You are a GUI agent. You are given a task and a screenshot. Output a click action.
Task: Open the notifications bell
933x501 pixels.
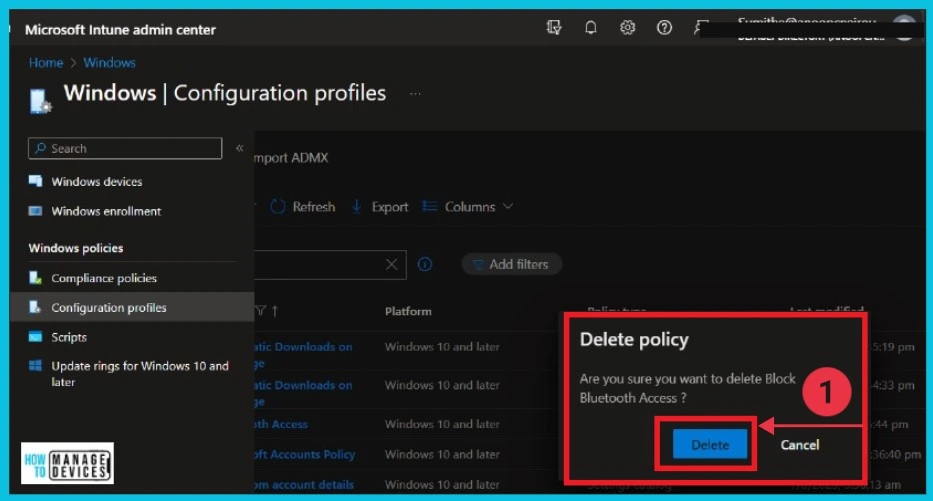pos(590,27)
